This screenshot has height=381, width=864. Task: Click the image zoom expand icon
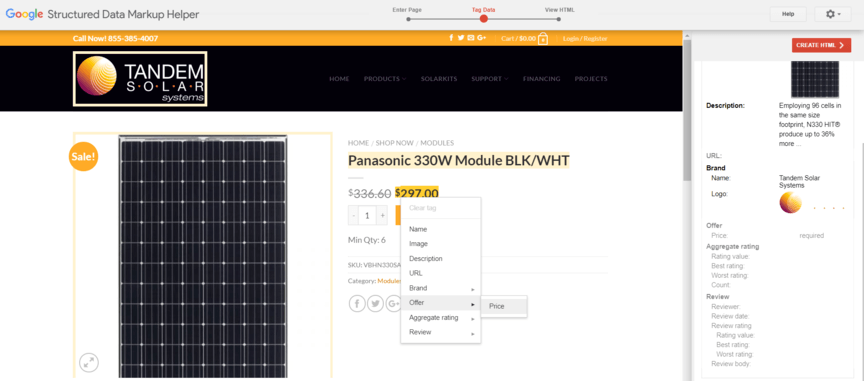pyautogui.click(x=89, y=362)
